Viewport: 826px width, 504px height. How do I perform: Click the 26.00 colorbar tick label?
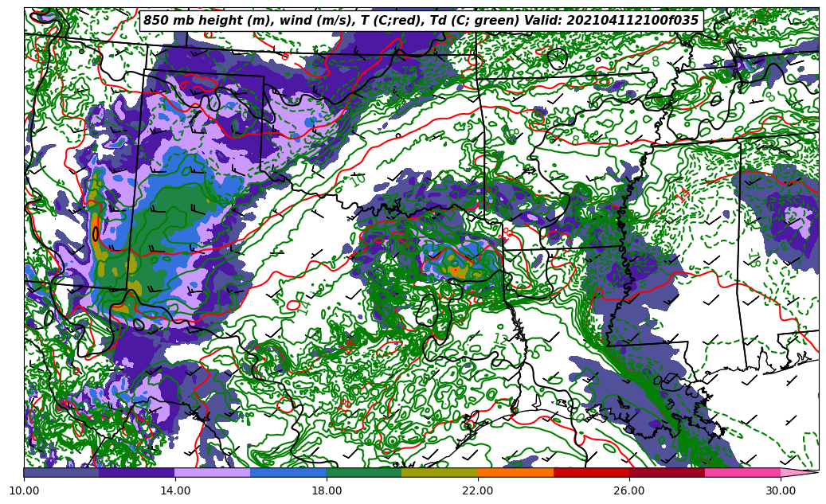(x=629, y=490)
